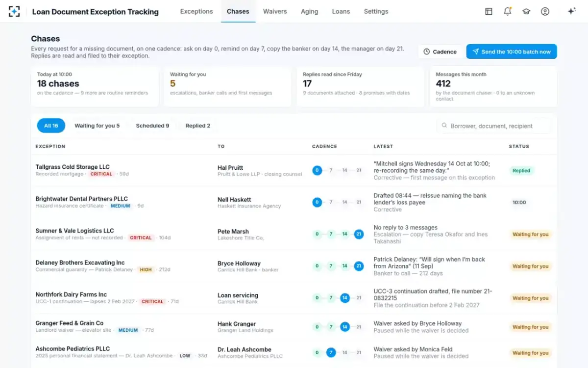This screenshot has width=588, height=368.
Task: Click day 21 cadence dot for Sumner & Vale
Action: pos(359,234)
